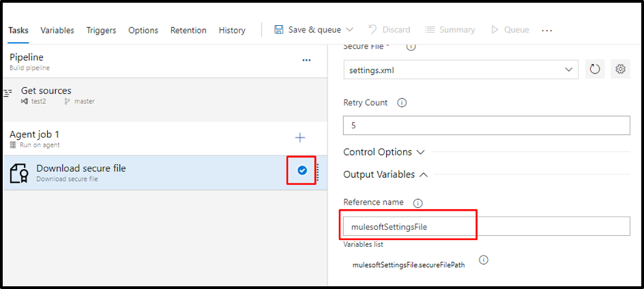Image resolution: width=644 pixels, height=289 pixels.
Task: Switch to the Variables tab
Action: point(57,30)
